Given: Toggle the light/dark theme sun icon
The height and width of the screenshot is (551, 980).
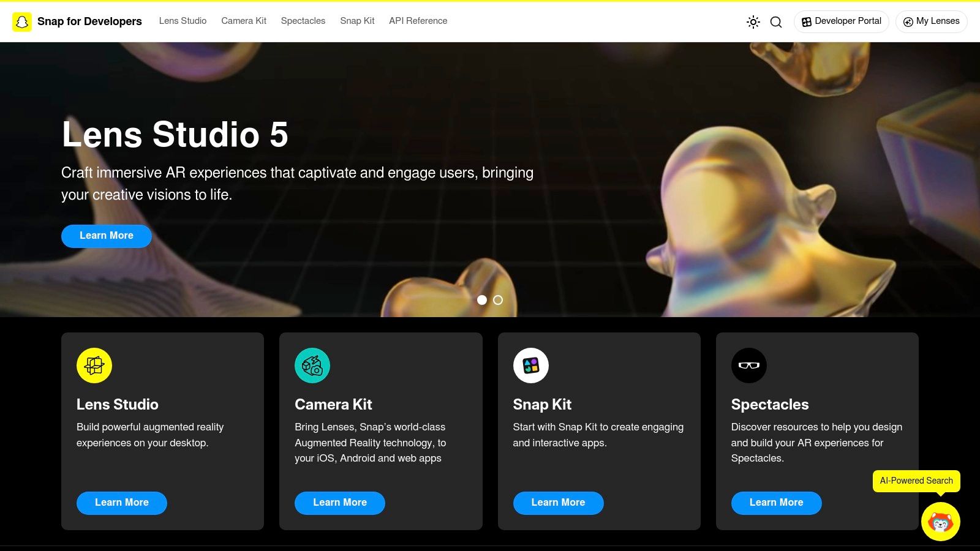Looking at the screenshot, I should (x=753, y=22).
